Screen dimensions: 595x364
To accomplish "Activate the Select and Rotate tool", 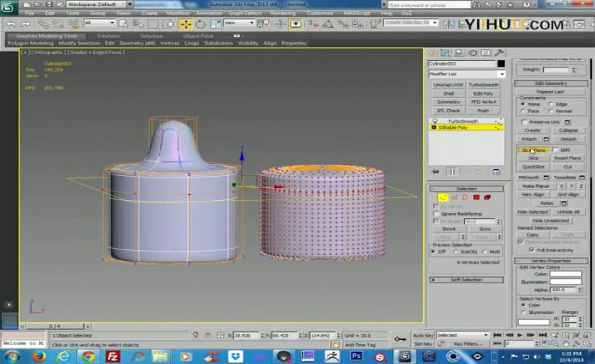I will click(x=200, y=24).
